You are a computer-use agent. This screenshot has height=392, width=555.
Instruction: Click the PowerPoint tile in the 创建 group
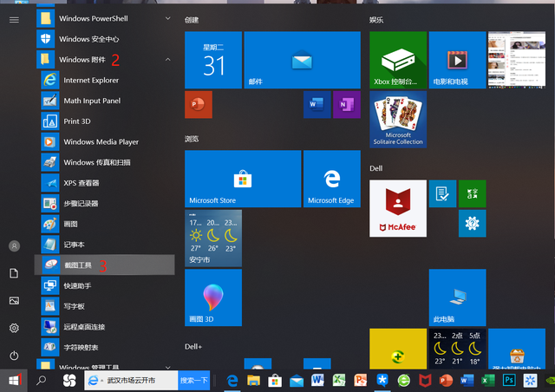coord(199,105)
